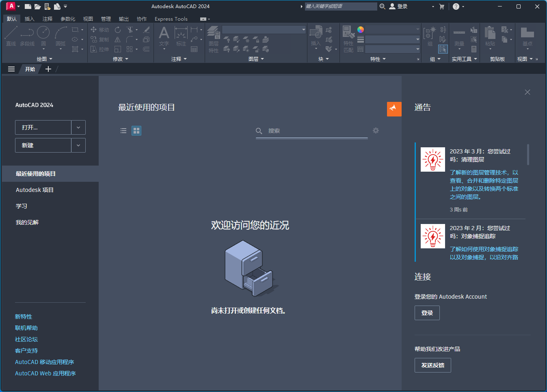Click the 移动 (Move) tool
This screenshot has width=547, height=392.
99,30
